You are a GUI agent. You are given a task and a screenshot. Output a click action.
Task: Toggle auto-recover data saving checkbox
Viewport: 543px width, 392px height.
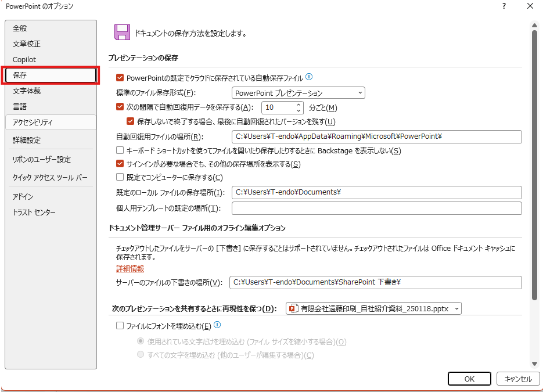pos(120,107)
